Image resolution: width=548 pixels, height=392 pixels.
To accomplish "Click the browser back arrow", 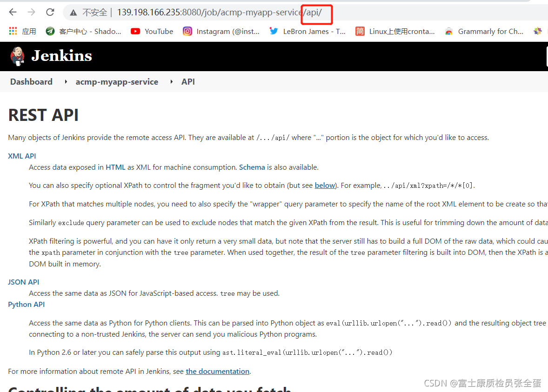I will click(12, 12).
